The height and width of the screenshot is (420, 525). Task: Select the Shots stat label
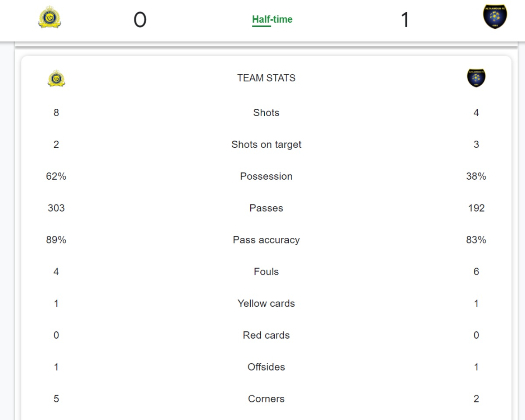(266, 113)
